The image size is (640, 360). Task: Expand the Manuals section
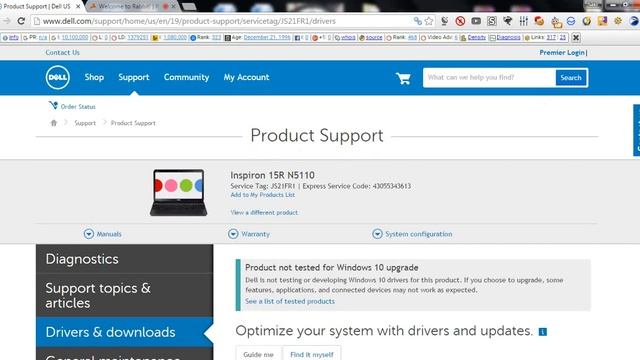pyautogui.click(x=102, y=234)
